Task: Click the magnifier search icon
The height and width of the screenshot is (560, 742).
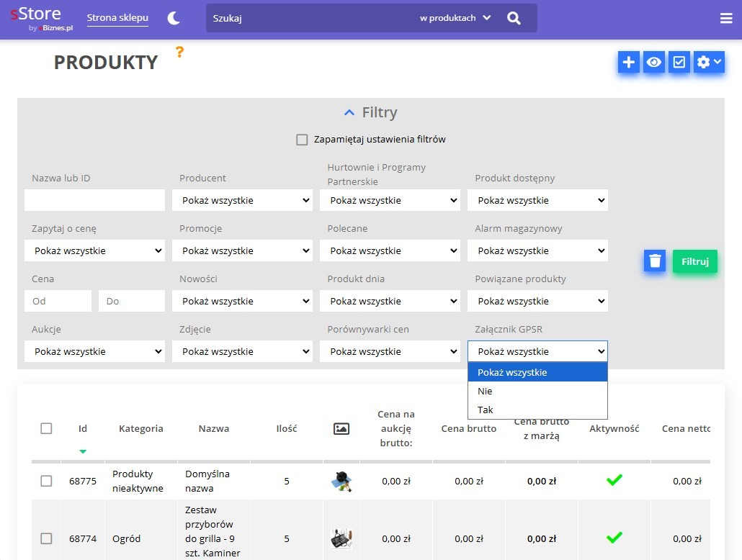Action: point(514,19)
